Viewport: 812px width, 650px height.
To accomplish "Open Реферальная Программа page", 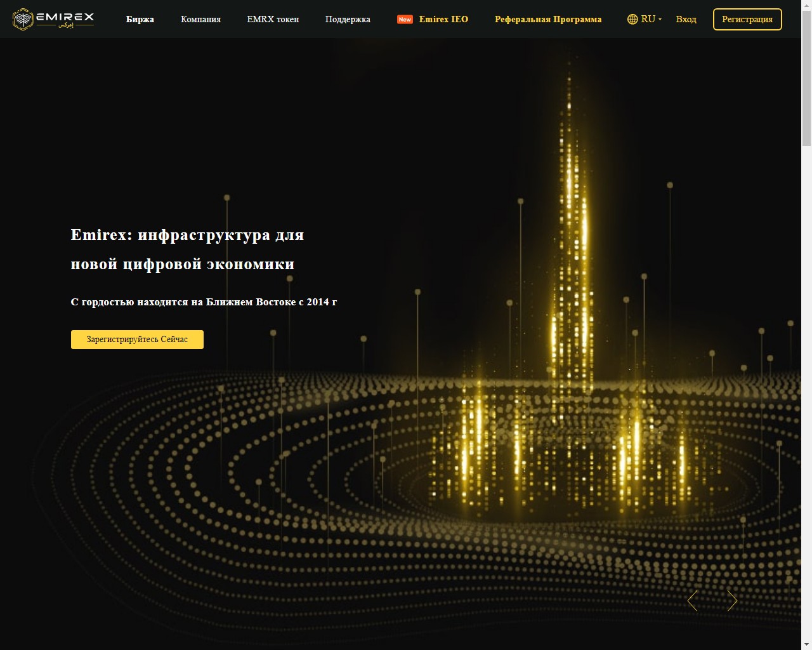I will tap(548, 19).
